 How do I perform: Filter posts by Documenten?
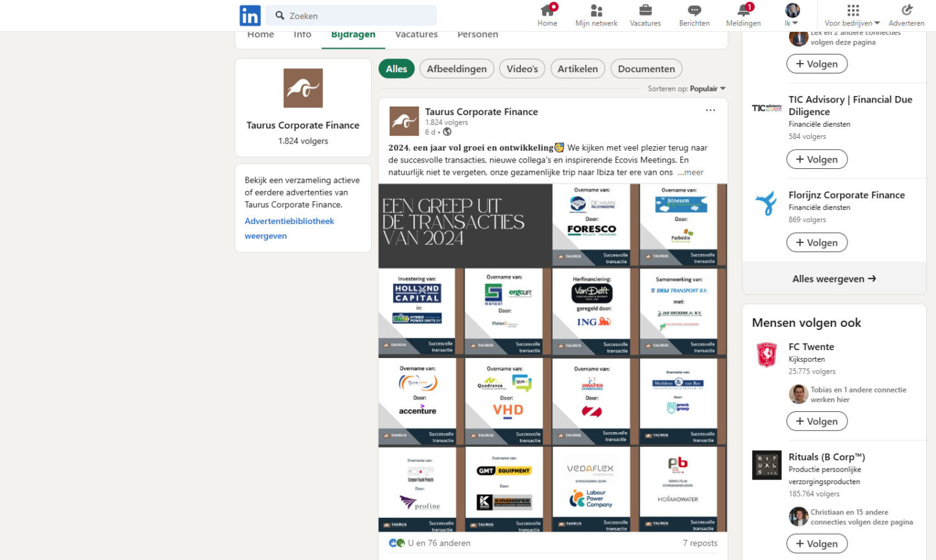[x=646, y=69]
